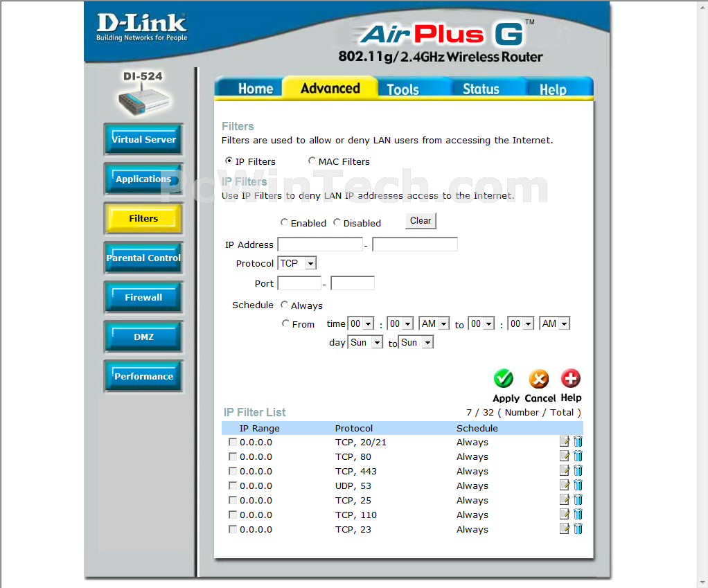Switch to the Advanced tab
Screen dimensions: 708x588
pos(330,87)
